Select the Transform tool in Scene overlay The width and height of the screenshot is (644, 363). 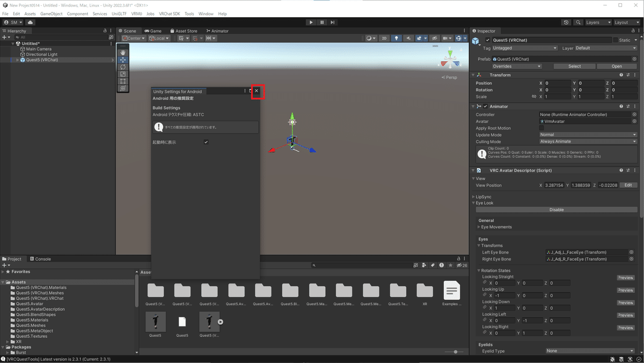click(123, 88)
